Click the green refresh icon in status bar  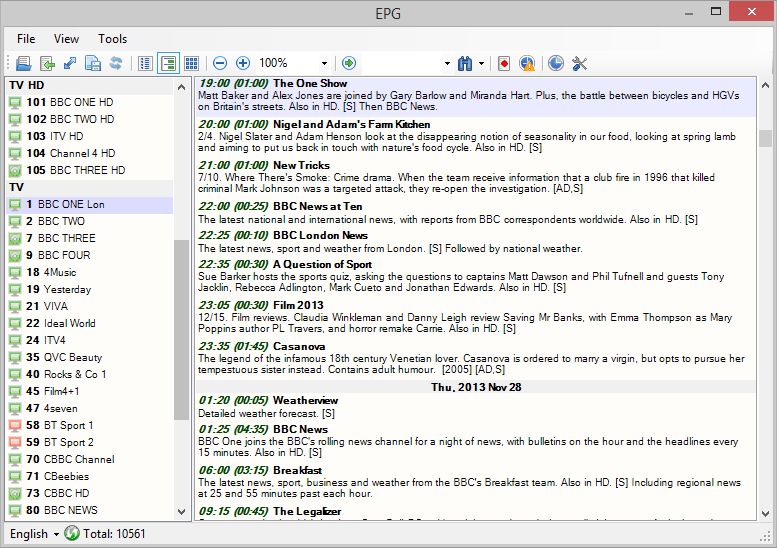point(72,534)
